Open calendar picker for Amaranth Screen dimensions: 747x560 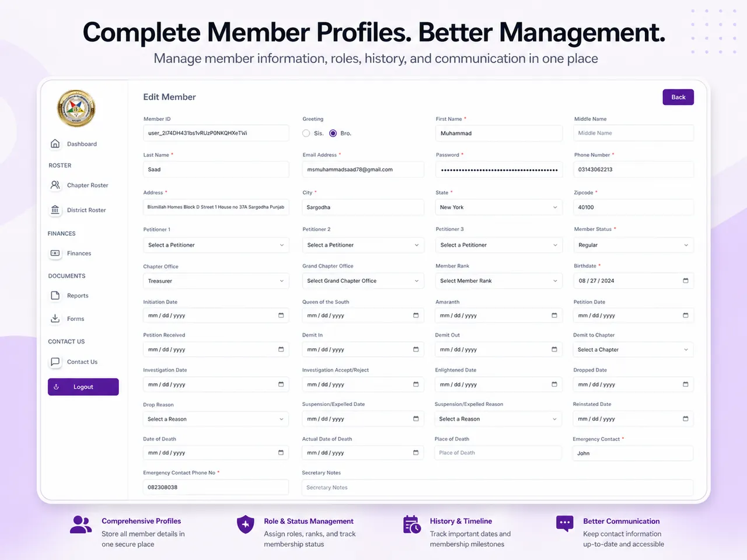pos(554,315)
